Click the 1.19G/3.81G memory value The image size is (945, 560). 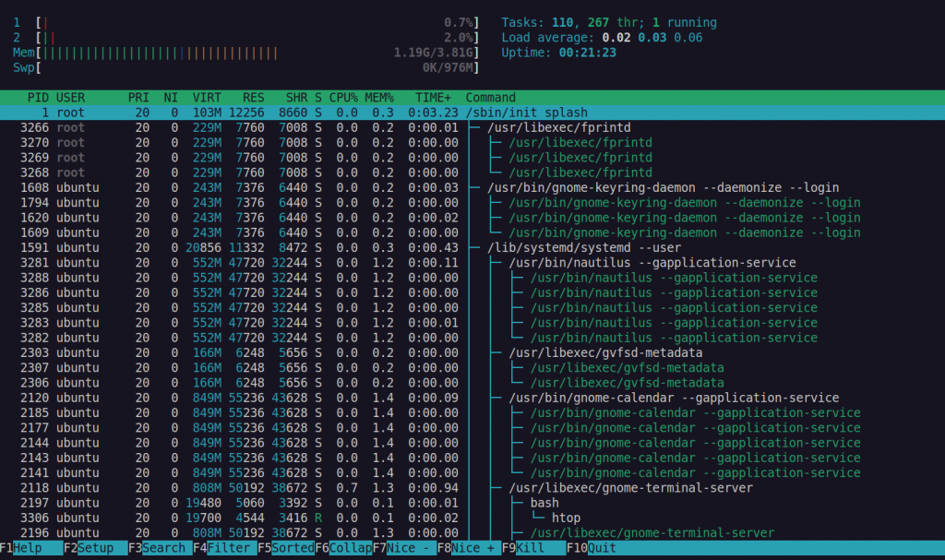coord(434,53)
